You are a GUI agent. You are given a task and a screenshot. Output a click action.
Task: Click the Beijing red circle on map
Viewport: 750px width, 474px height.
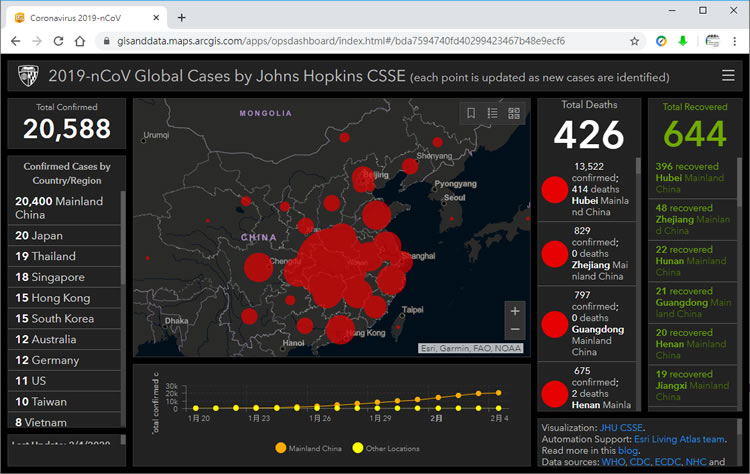[x=363, y=178]
